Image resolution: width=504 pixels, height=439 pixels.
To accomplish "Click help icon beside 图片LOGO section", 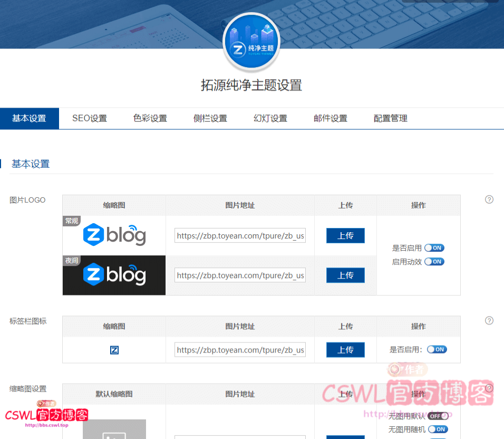I will tap(489, 199).
